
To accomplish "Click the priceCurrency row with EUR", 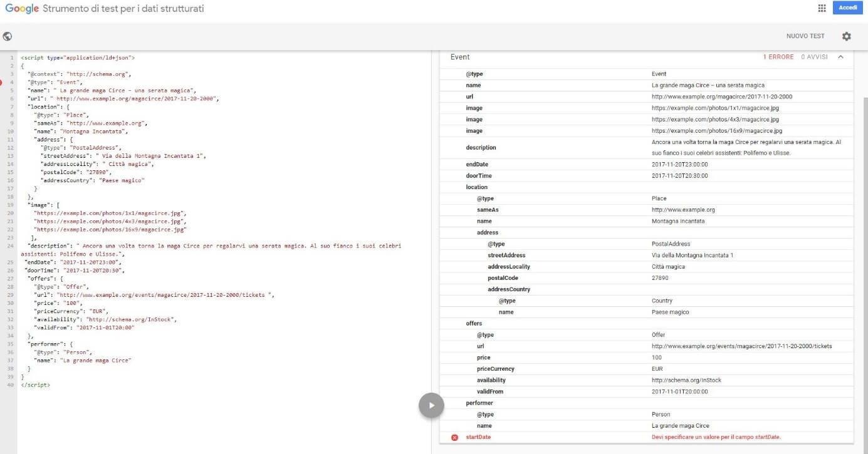I will [646, 369].
